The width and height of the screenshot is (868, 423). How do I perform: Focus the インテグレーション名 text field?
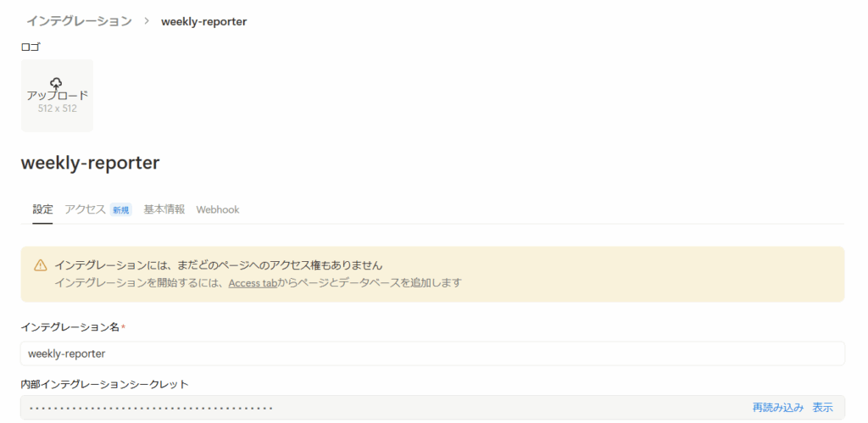coord(432,353)
